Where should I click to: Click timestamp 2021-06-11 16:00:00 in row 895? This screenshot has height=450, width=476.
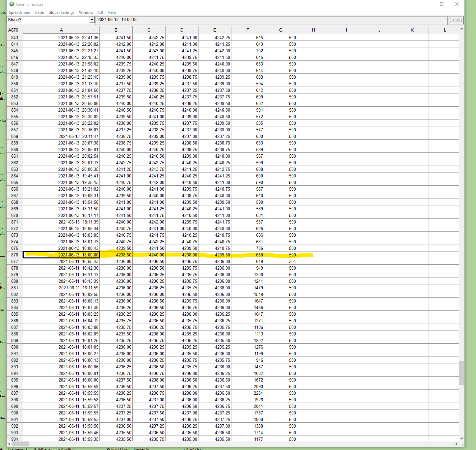pos(61,380)
